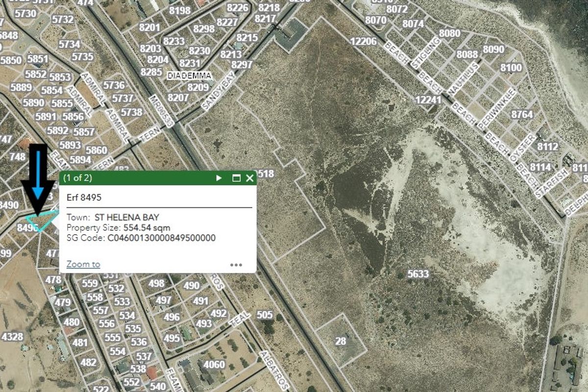Click the DIADEMMA street label
The height and width of the screenshot is (392, 588).
click(x=189, y=76)
